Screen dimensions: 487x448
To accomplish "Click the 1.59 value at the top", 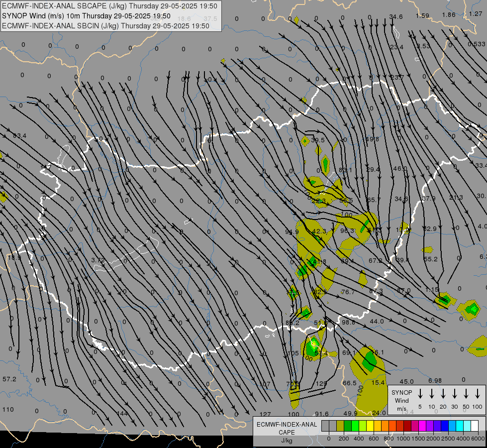I will [422, 15].
